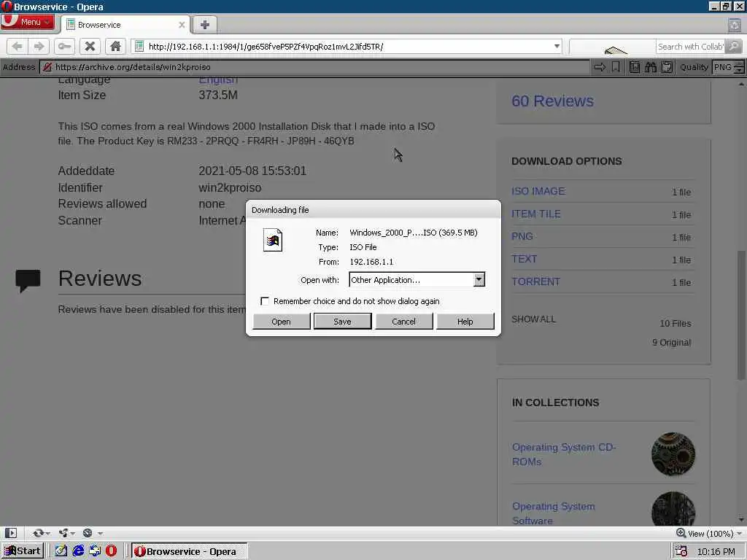The height and width of the screenshot is (560, 747).
Task: Click the Opera Turbo status icon
Action: click(x=88, y=533)
